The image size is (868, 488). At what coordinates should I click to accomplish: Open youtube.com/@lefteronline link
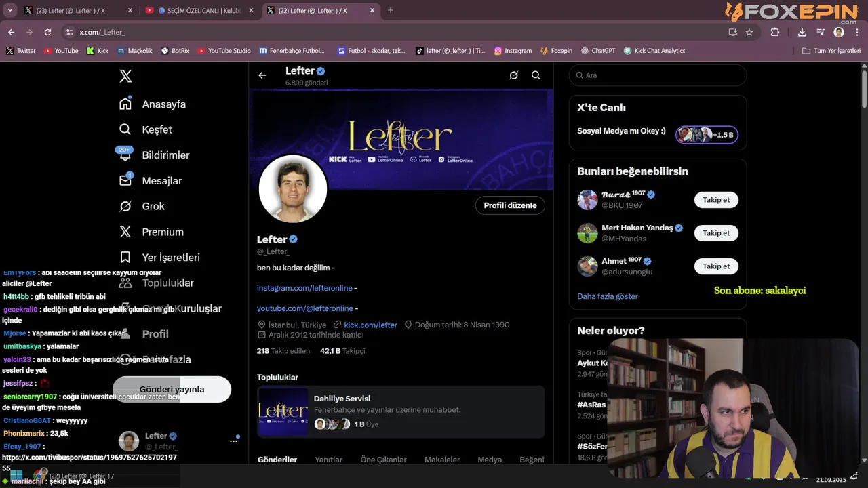[x=304, y=308]
